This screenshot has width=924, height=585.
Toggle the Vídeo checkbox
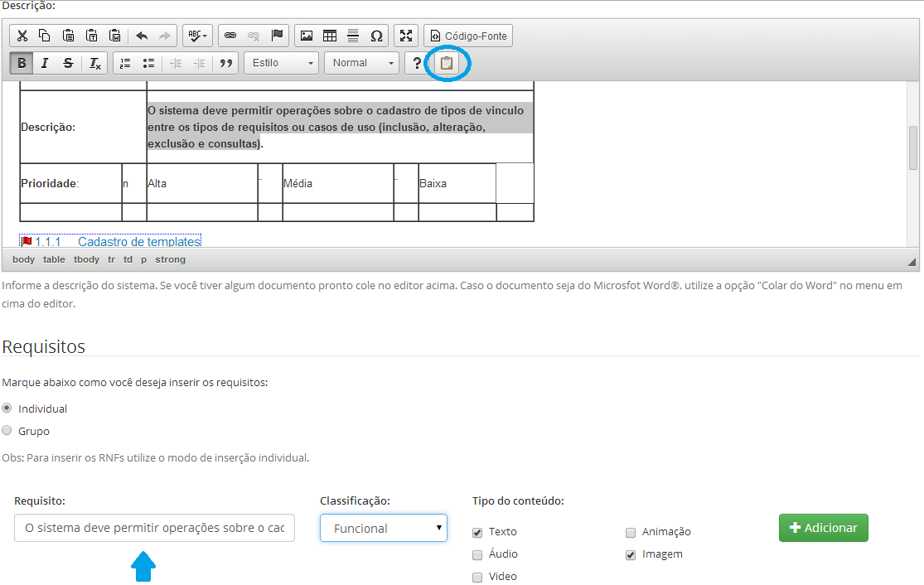tap(477, 577)
